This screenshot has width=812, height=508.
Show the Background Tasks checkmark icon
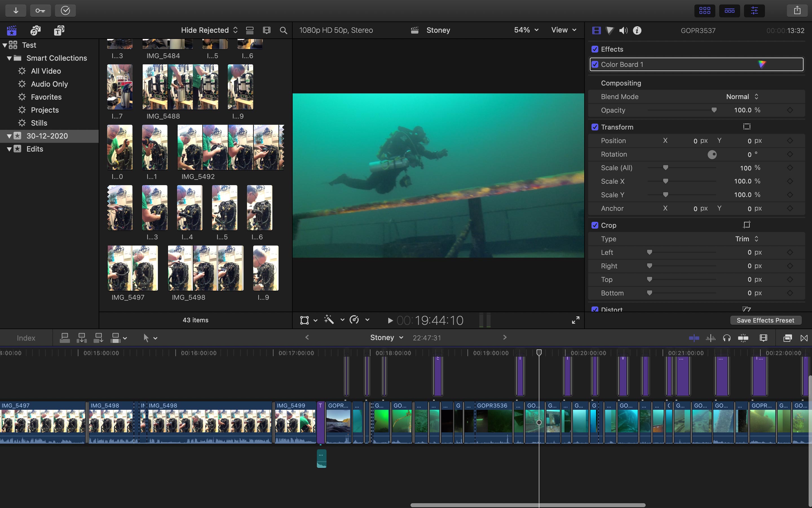click(65, 10)
